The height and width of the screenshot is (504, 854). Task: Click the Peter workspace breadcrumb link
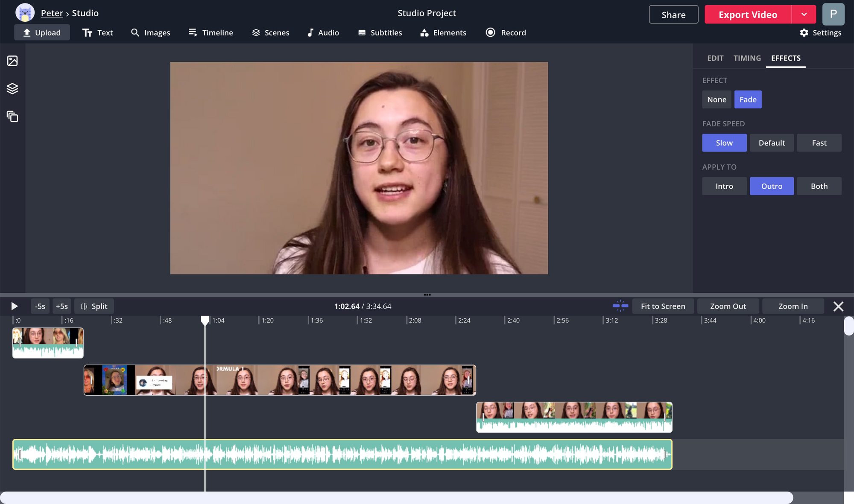click(x=52, y=13)
